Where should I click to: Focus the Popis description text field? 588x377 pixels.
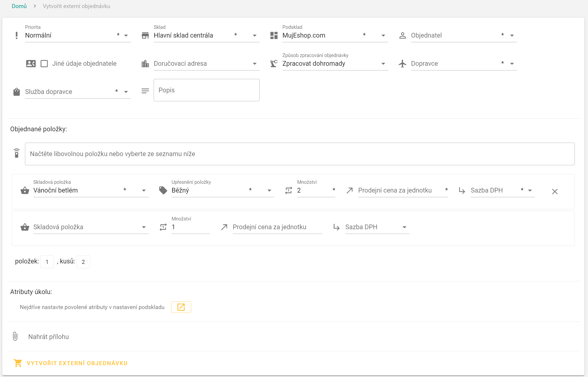pos(206,90)
